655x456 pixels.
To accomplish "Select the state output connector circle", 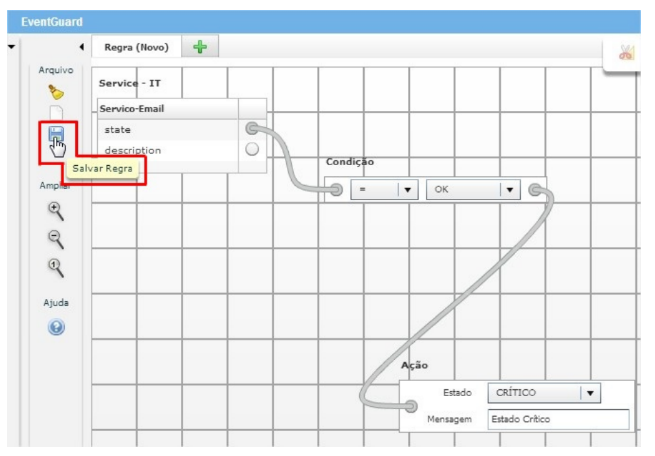I will point(252,129).
